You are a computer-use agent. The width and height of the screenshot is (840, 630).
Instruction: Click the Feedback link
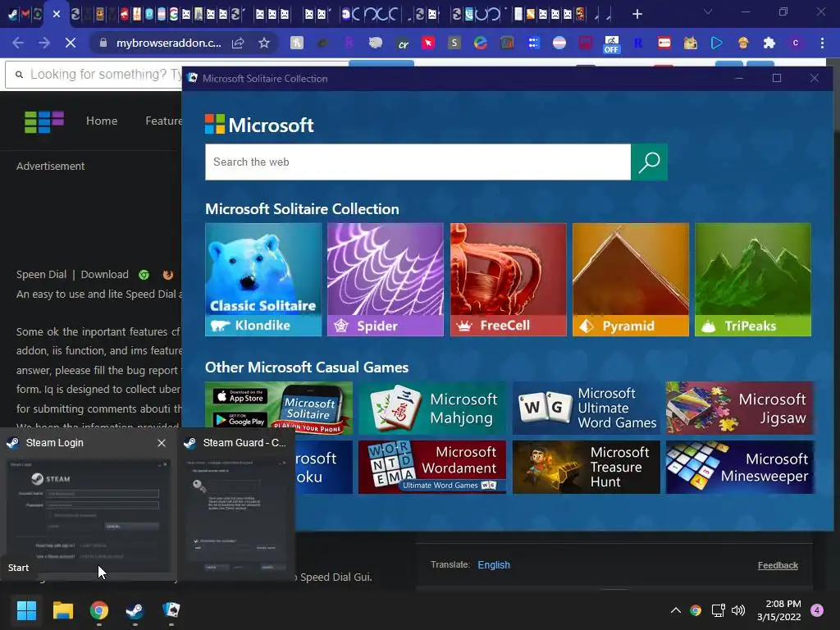[x=778, y=565]
